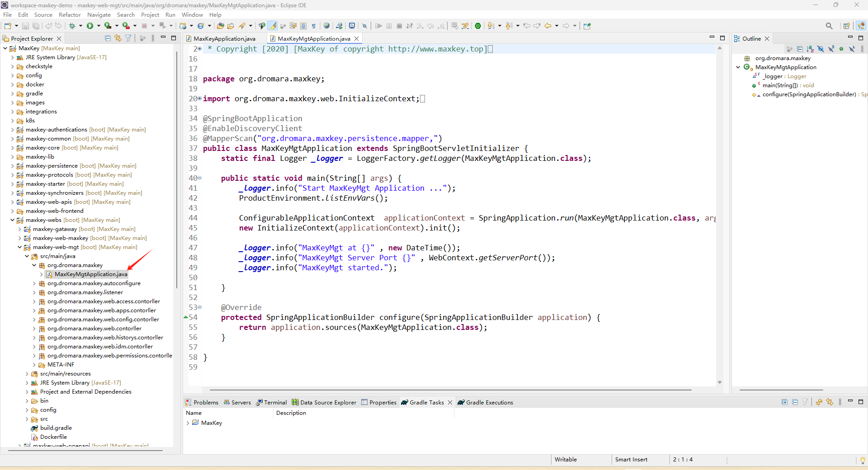Click the Skip All Breakpoints icon
The height and width of the screenshot is (470, 868).
(x=364, y=26)
